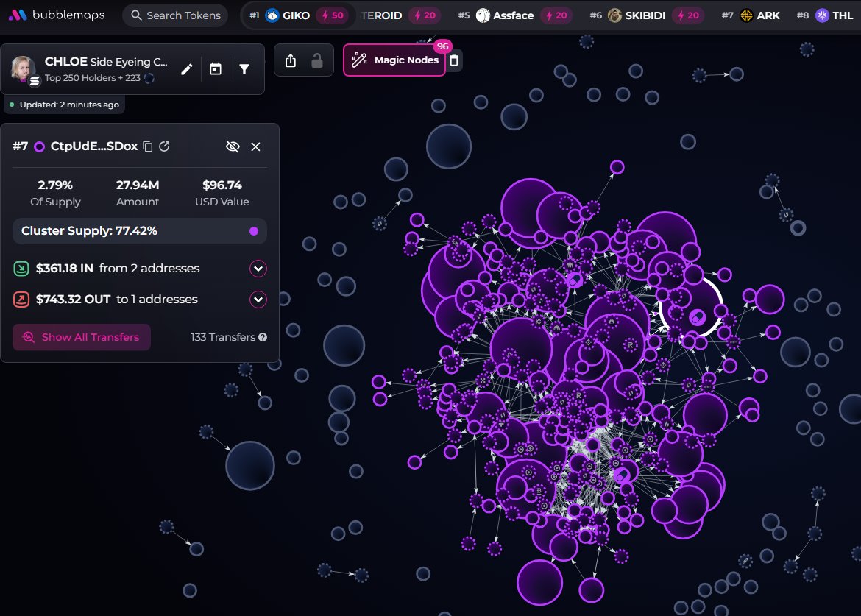Click the trash icon beside Magic Nodes

(x=454, y=60)
